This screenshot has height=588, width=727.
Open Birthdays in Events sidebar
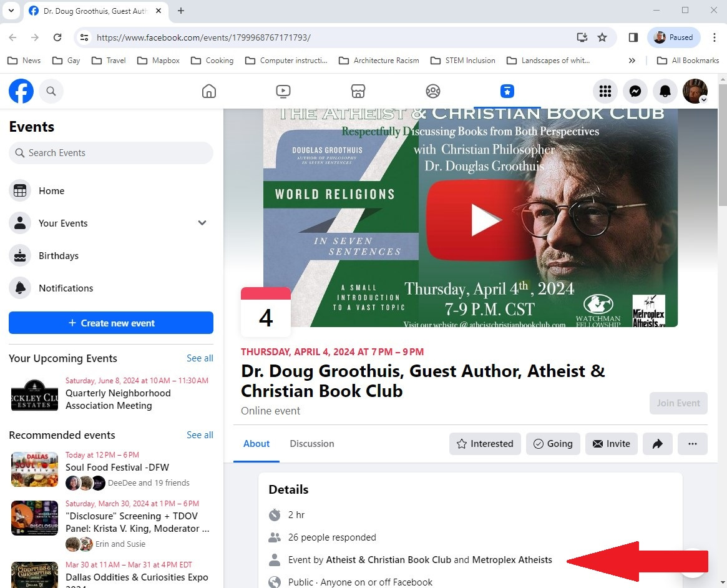point(111,255)
